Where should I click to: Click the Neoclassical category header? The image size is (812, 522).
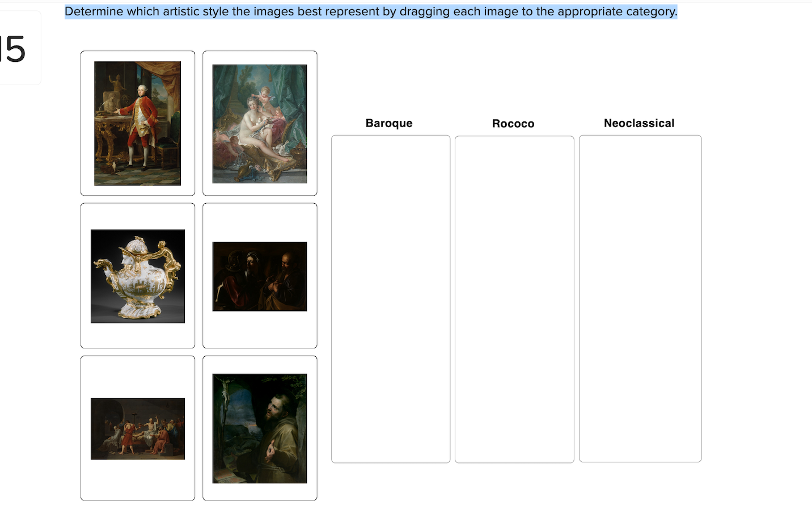point(639,123)
